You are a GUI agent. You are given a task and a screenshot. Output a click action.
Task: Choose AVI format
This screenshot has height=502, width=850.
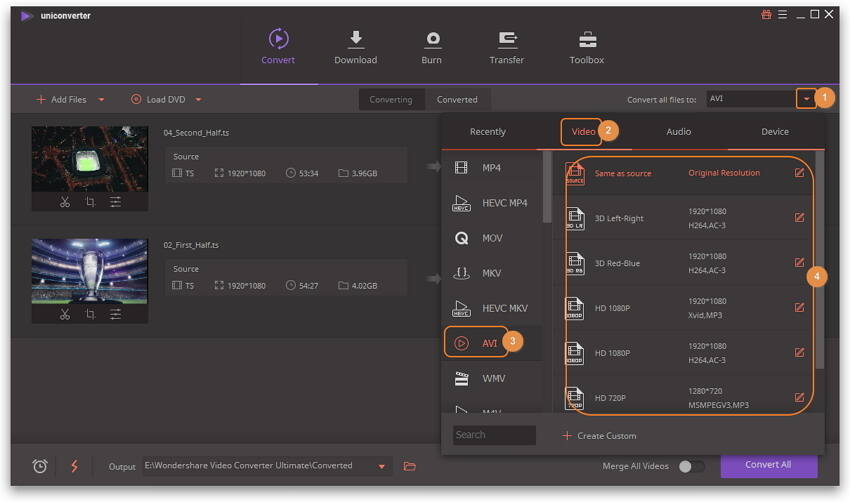(x=492, y=343)
